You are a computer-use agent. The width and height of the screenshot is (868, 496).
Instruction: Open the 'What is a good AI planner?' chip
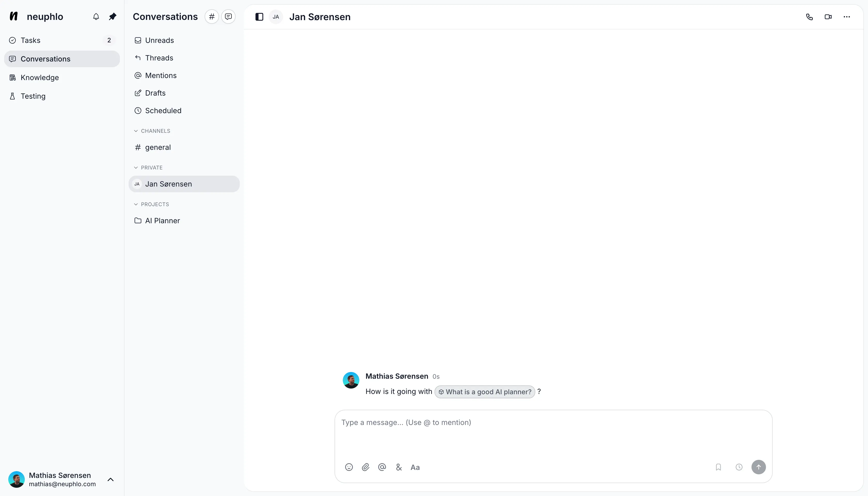pyautogui.click(x=484, y=392)
